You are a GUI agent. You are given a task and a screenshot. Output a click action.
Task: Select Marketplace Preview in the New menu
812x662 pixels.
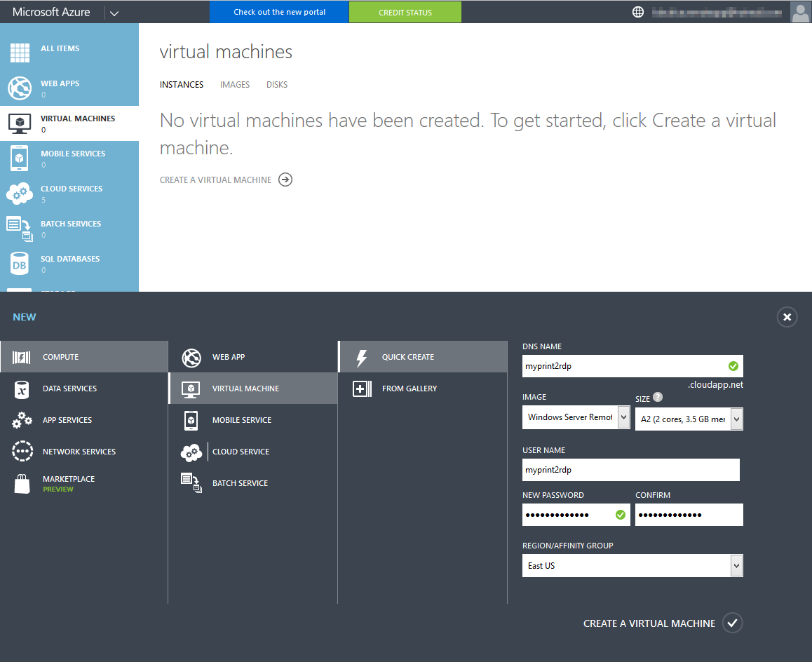click(x=84, y=484)
